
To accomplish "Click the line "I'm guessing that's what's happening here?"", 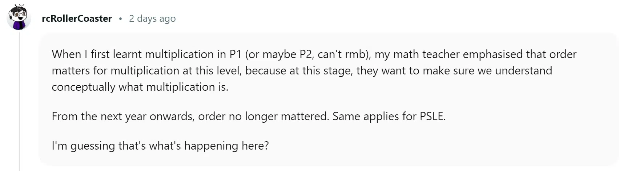I will tap(160, 146).
